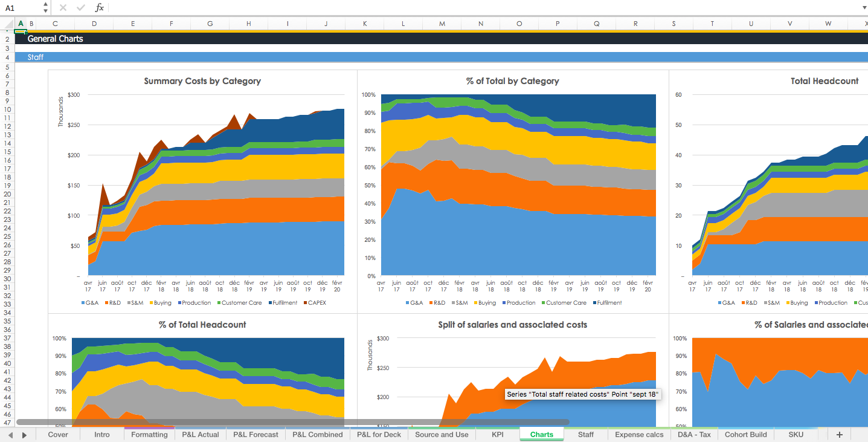
Task: Open the P&L Forecast sheet tab
Action: pos(256,434)
